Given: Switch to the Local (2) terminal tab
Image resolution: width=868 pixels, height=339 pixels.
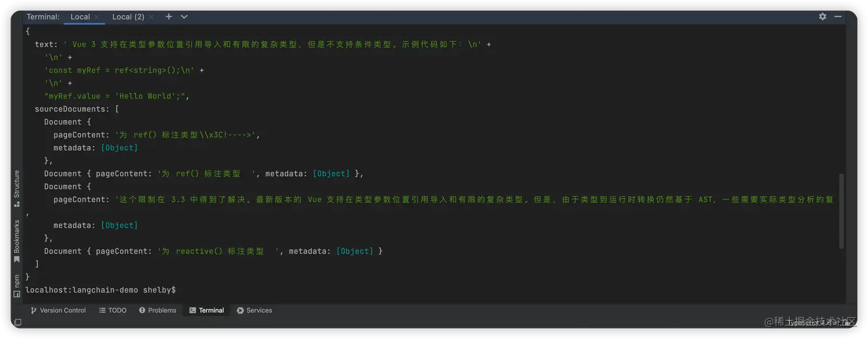Looking at the screenshot, I should 128,17.
